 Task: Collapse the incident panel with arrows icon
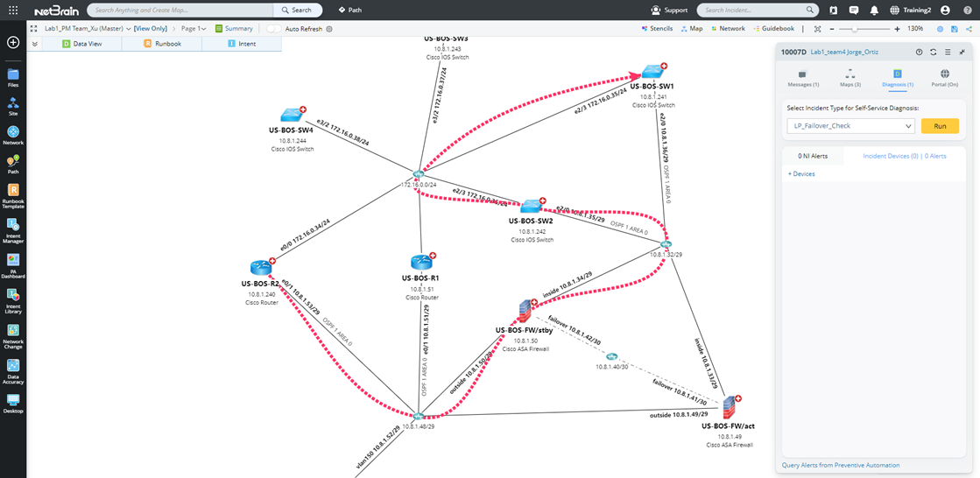click(x=962, y=53)
